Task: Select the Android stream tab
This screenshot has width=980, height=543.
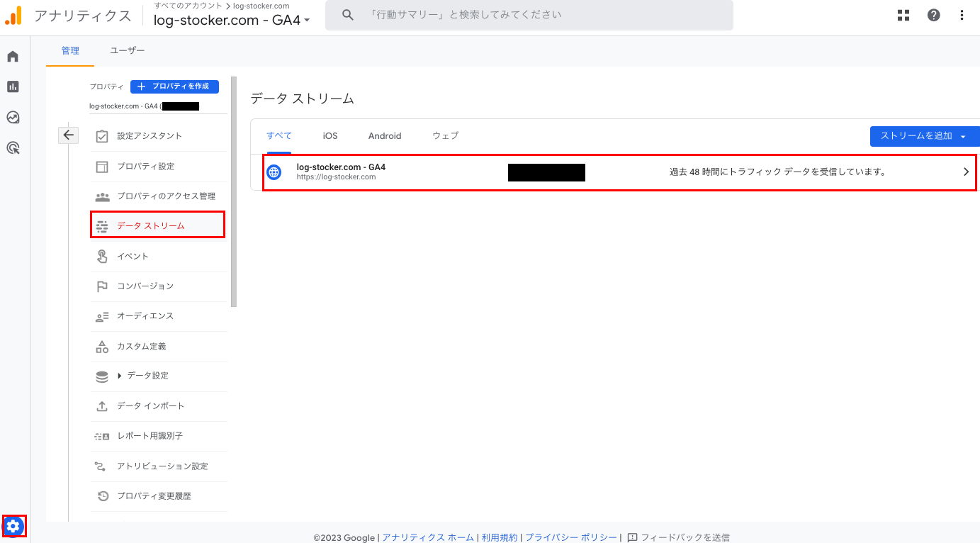Action: click(385, 136)
